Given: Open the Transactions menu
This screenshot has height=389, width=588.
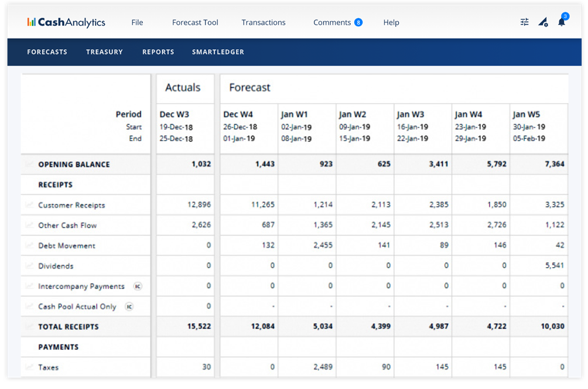Looking at the screenshot, I should (264, 22).
